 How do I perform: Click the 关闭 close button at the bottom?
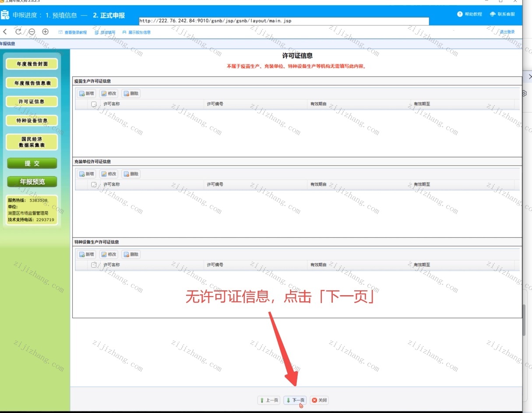coord(319,400)
